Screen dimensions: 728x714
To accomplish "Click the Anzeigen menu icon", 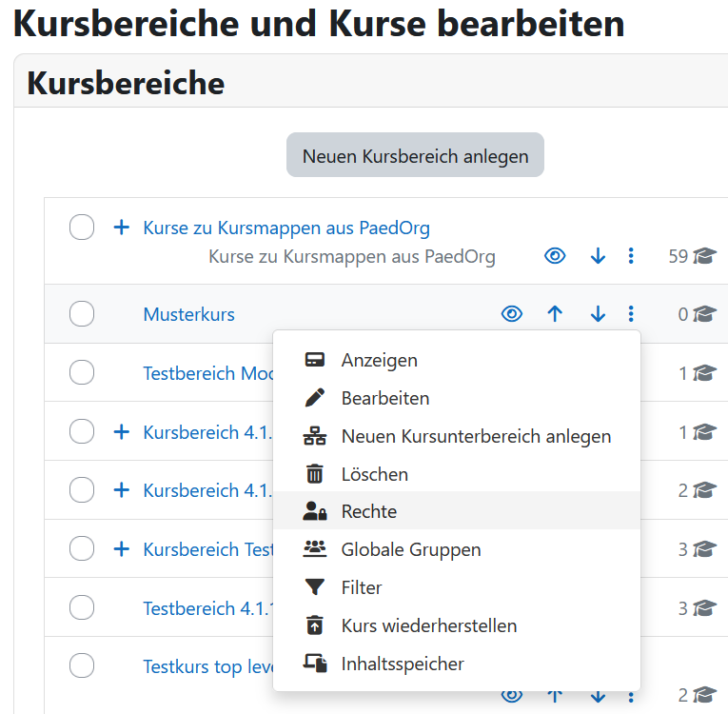I will click(315, 360).
